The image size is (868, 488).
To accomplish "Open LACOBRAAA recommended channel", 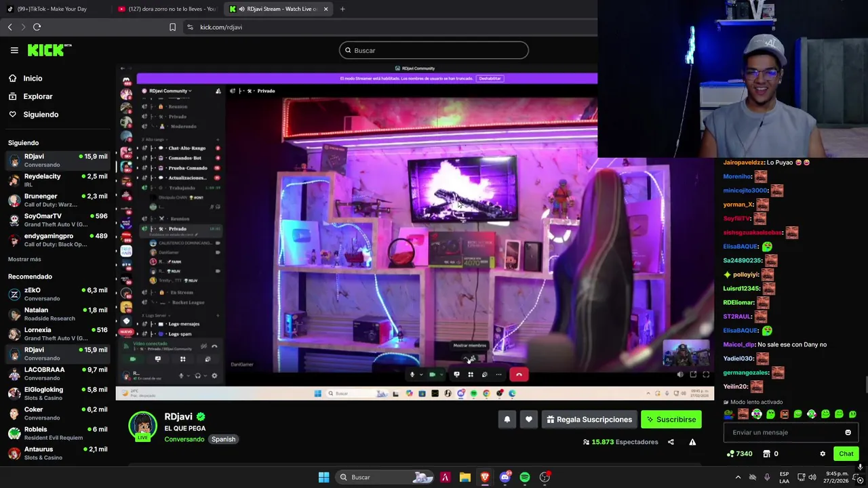I will coord(58,373).
